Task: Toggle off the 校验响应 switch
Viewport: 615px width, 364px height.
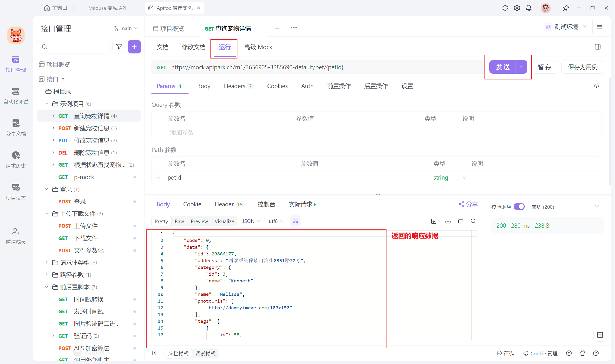Action: (x=519, y=207)
